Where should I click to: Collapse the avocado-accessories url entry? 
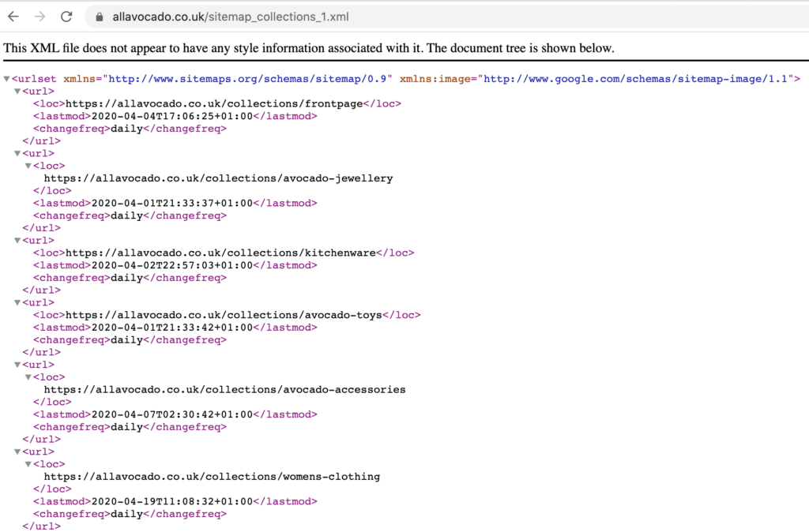[x=17, y=364]
